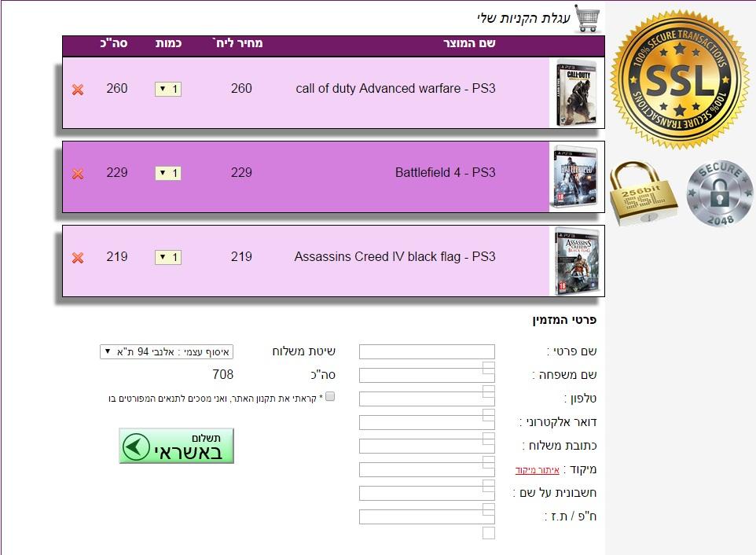
Task: Remove Battlefield 4 from the cart
Action: (78, 174)
